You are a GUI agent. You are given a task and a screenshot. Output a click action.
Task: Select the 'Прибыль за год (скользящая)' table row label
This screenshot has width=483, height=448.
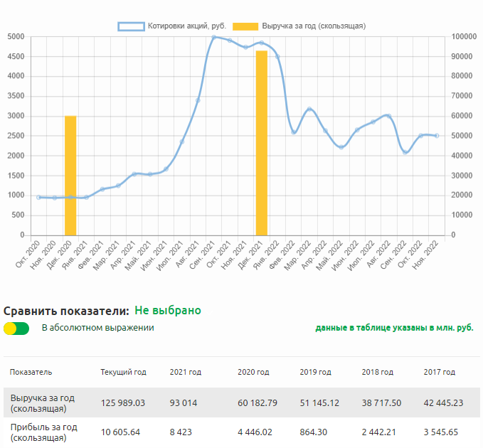pos(43,432)
